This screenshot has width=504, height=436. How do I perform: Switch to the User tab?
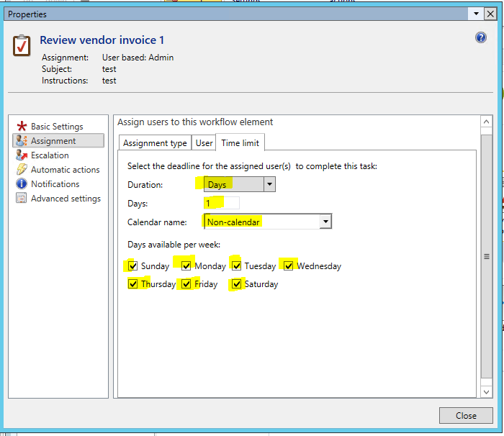[204, 143]
